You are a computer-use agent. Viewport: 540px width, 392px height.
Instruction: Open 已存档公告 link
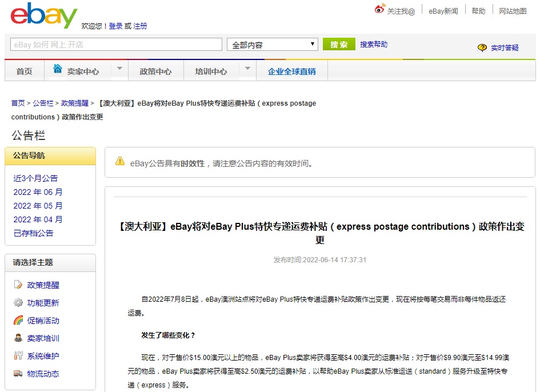tap(33, 233)
